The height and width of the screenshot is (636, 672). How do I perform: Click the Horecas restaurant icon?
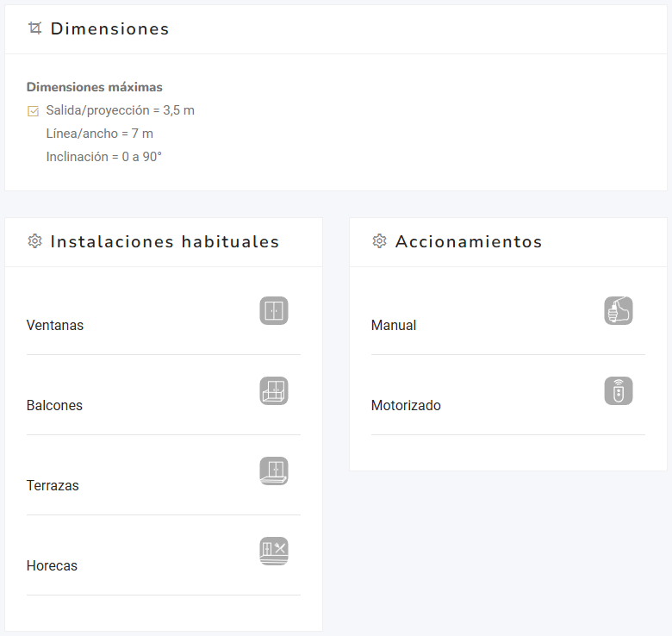click(x=274, y=552)
